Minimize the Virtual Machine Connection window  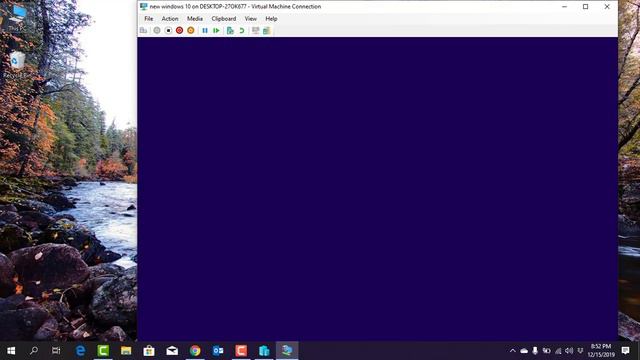(564, 7)
